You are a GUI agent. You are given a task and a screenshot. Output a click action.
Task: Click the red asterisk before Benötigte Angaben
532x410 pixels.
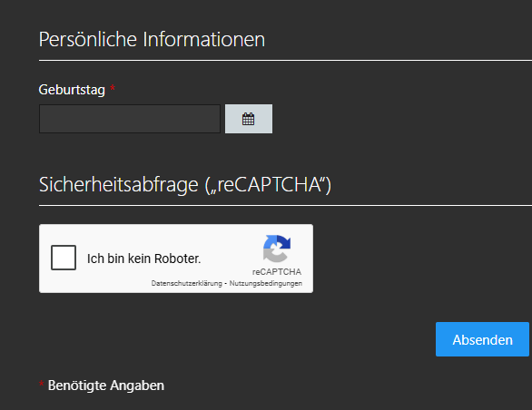(x=42, y=384)
